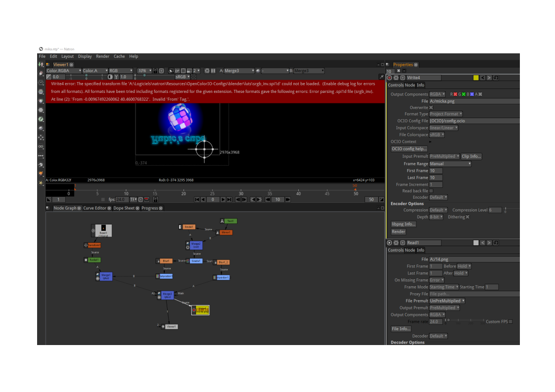Open File Premult UnPreMultiplied dropdown
The height and width of the screenshot is (392, 555).
pyautogui.click(x=447, y=301)
